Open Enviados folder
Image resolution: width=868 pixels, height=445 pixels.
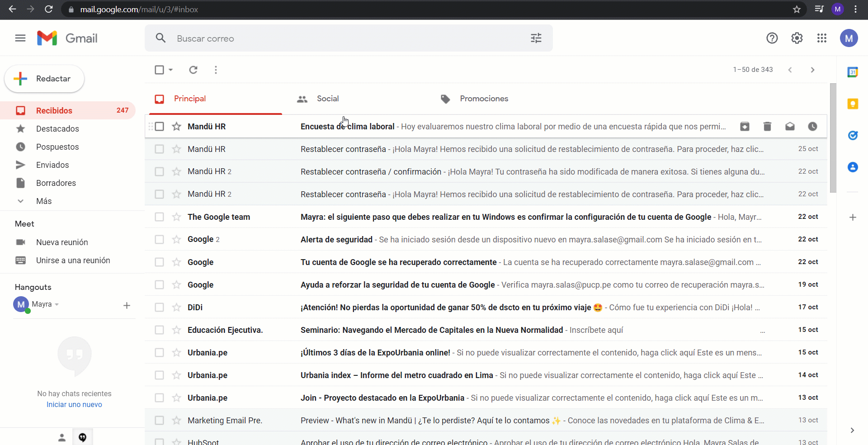click(68, 165)
